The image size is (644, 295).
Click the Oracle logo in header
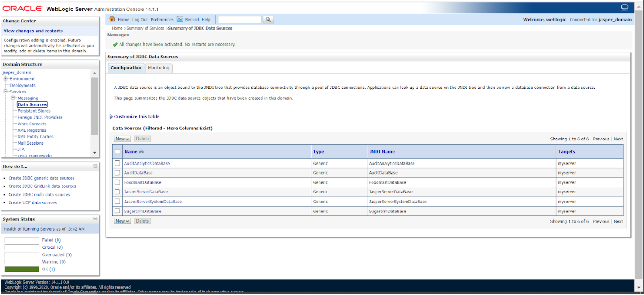[23, 9]
